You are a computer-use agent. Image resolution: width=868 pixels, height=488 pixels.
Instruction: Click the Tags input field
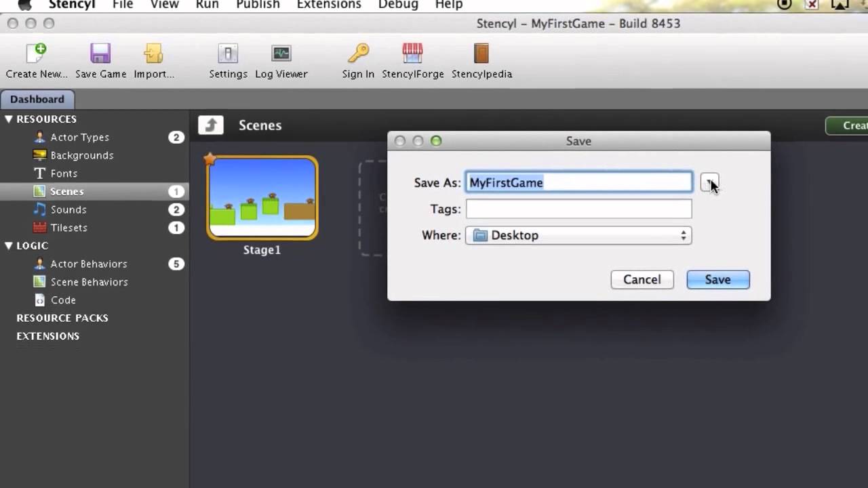click(x=579, y=209)
